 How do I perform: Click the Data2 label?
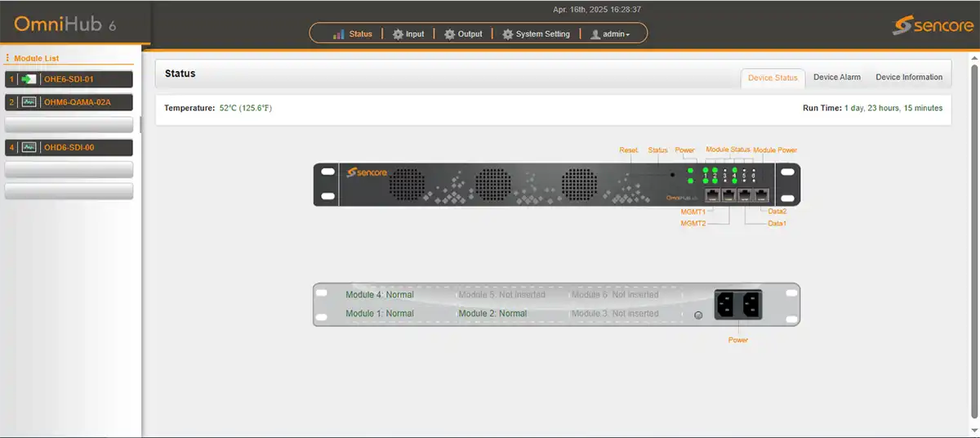point(777,212)
